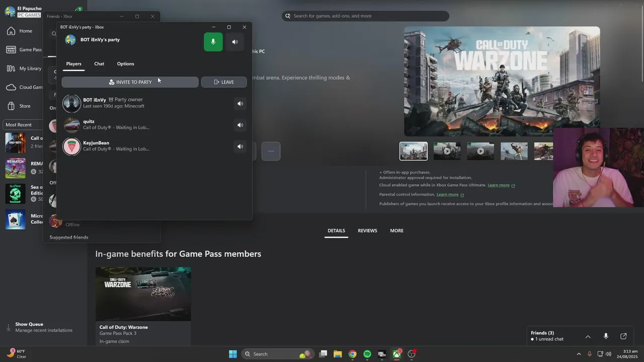Open Task View on taskbar
644x362 pixels.
pyautogui.click(x=323, y=354)
